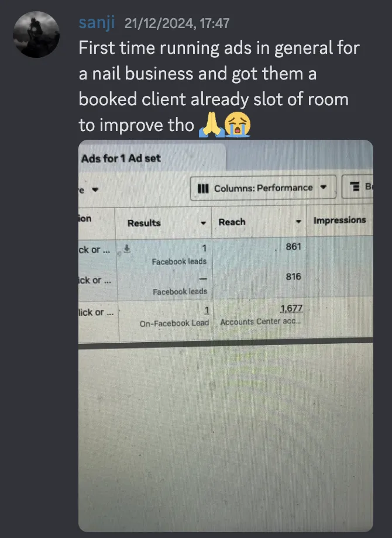Open the attached Ads Manager photo
This screenshot has height=538, width=392.
(x=225, y=336)
